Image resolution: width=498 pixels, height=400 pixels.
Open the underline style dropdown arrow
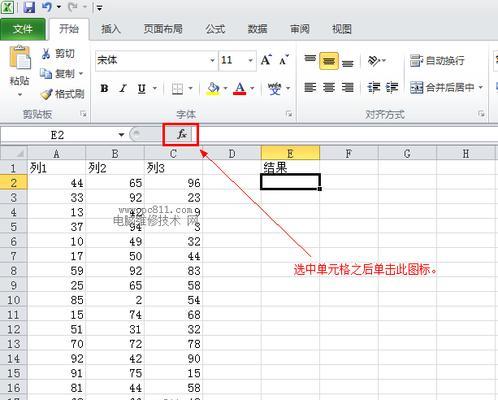pyautogui.click(x=155, y=88)
